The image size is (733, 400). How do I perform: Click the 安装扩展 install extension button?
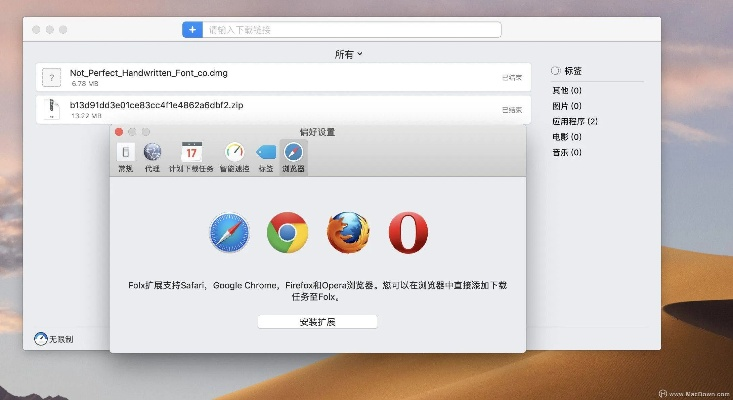[x=317, y=321]
